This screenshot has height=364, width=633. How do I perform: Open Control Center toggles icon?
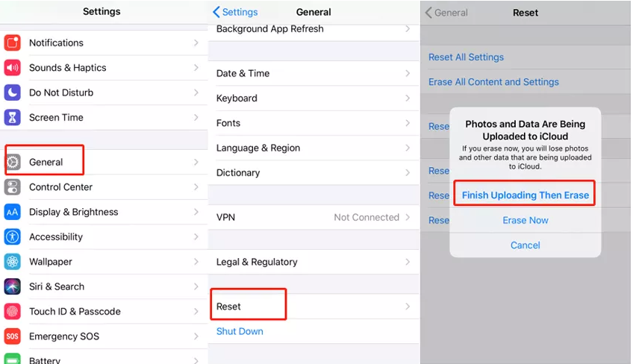pos(12,187)
